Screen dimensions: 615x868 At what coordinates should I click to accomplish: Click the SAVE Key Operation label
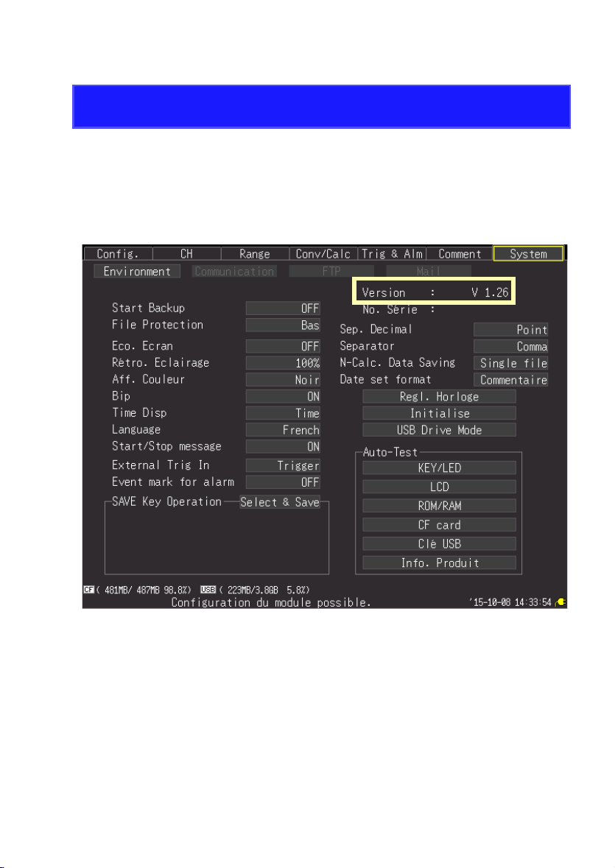(166, 501)
